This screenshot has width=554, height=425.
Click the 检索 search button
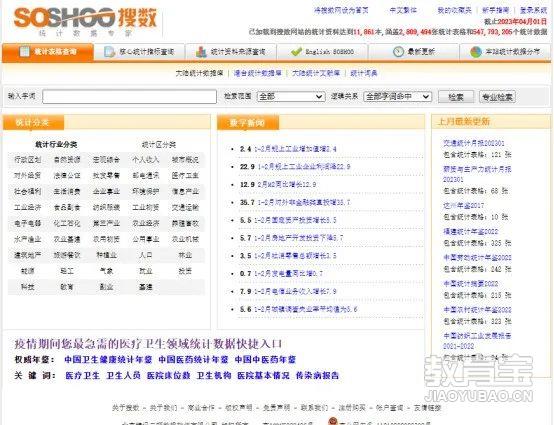pos(456,97)
